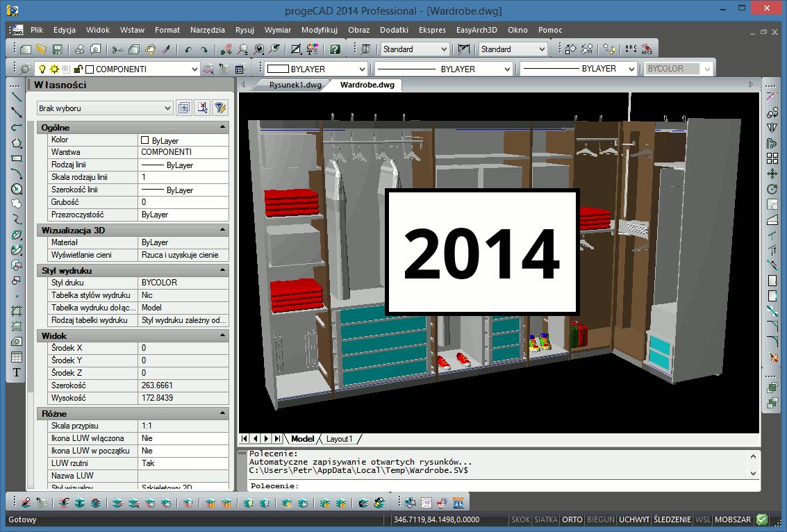787x532 pixels.
Task: Collapse the Styl wydruku section
Action: (222, 270)
